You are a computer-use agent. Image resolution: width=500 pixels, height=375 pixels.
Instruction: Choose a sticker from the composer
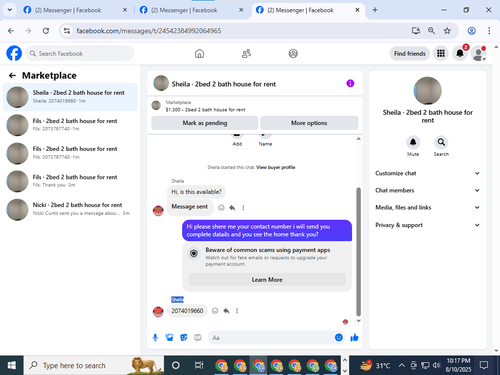[x=184, y=338]
